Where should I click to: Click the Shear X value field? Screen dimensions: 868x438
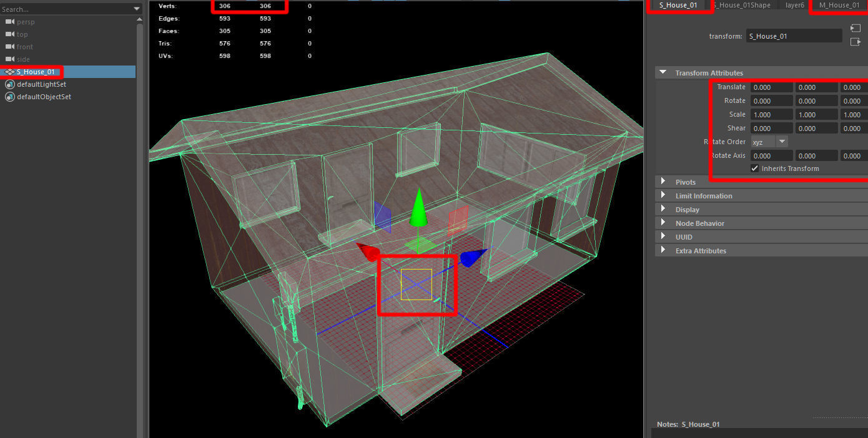pos(772,129)
